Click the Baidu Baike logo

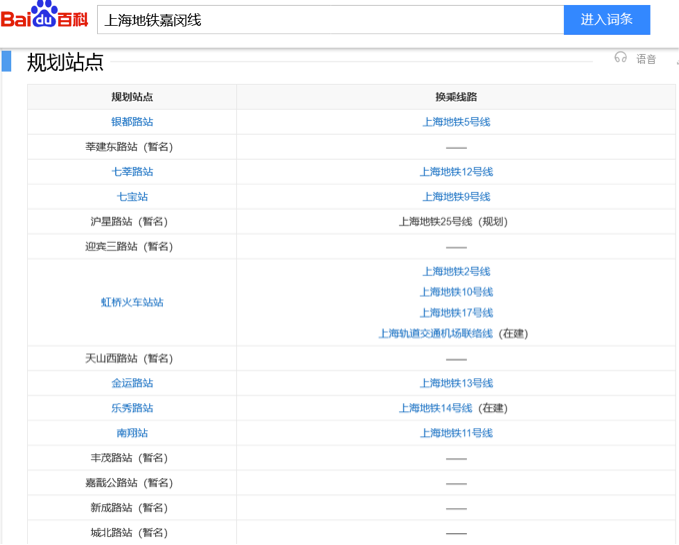(43, 18)
